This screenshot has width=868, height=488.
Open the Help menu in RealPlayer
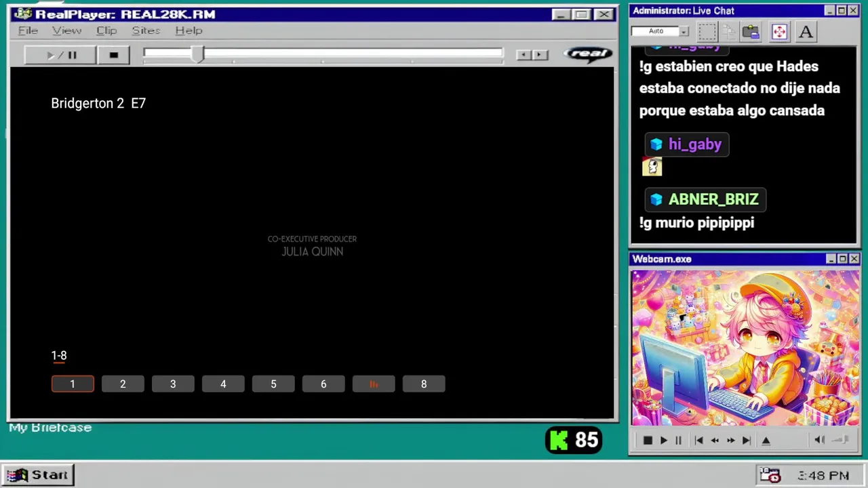point(189,30)
